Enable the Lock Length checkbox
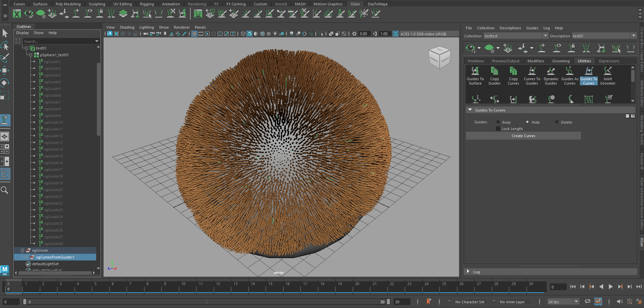The height and width of the screenshot is (308, 644). click(x=498, y=129)
